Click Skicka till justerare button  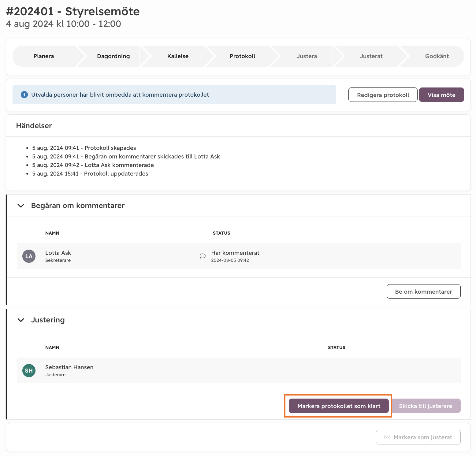[x=426, y=406]
